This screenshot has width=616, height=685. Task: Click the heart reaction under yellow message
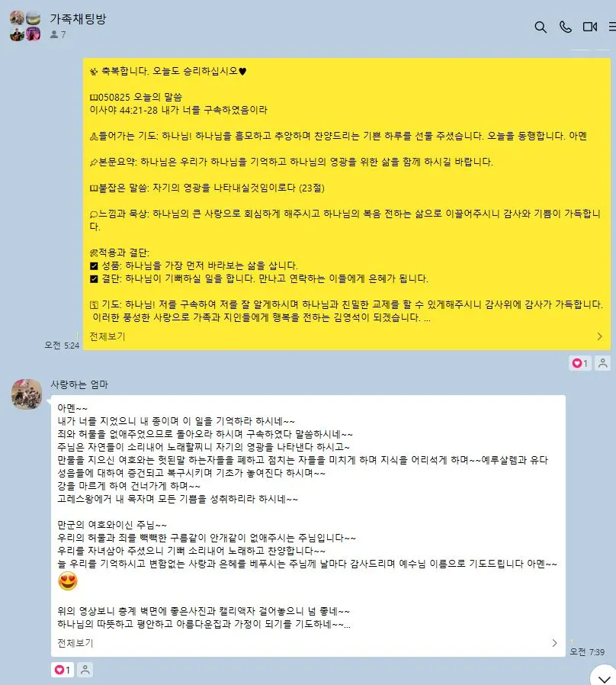pos(580,363)
